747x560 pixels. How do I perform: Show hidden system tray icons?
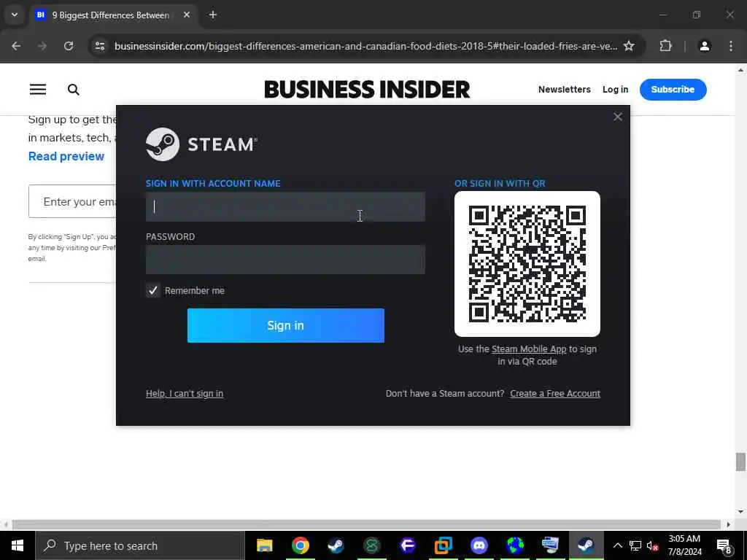tap(617, 545)
